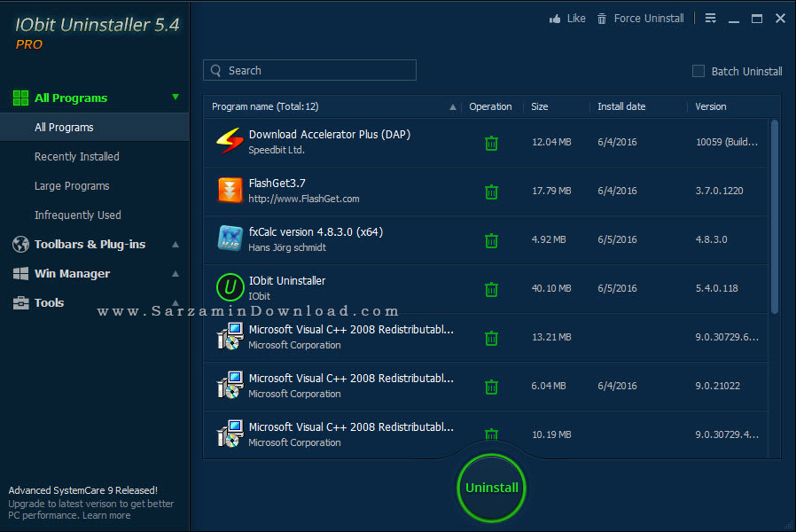Screen dimensions: 796x532
Task: Click the Win Manager Windows logo icon
Action: pos(20,274)
